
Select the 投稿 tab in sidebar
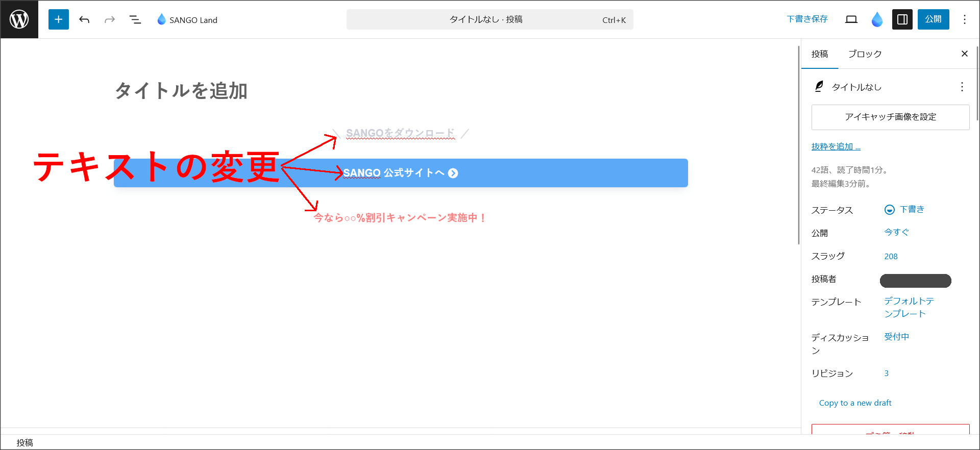(820, 54)
